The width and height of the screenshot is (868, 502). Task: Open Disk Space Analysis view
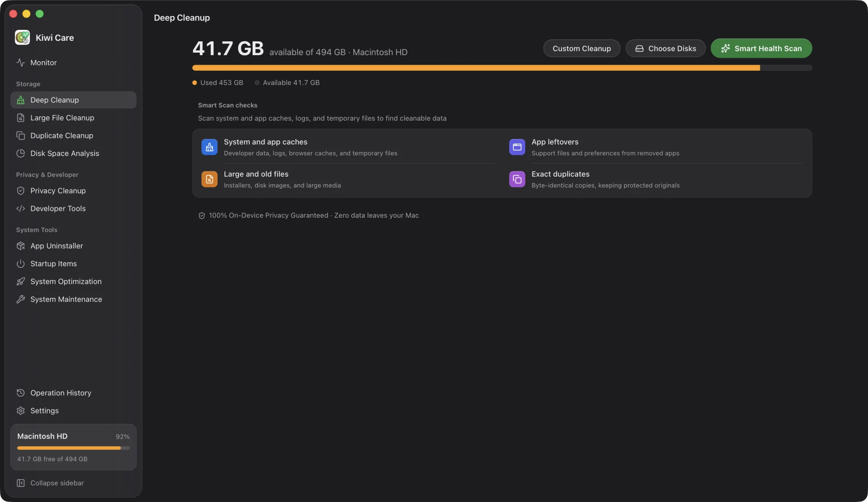(73, 153)
